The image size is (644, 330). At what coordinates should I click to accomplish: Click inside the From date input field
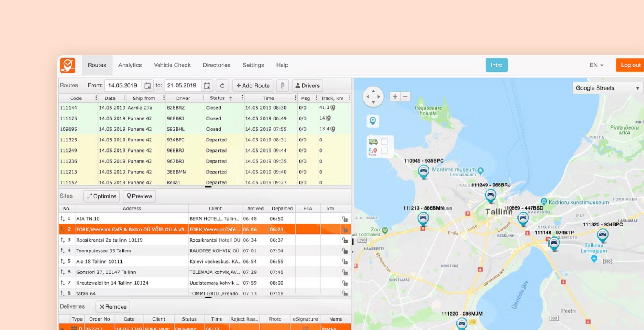pyautogui.click(x=123, y=85)
